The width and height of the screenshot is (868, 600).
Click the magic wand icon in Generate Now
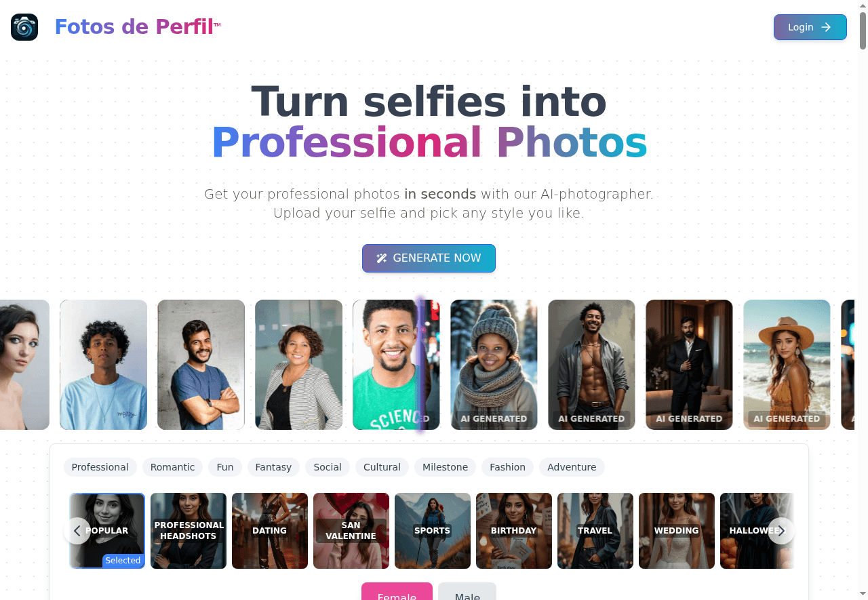(381, 258)
